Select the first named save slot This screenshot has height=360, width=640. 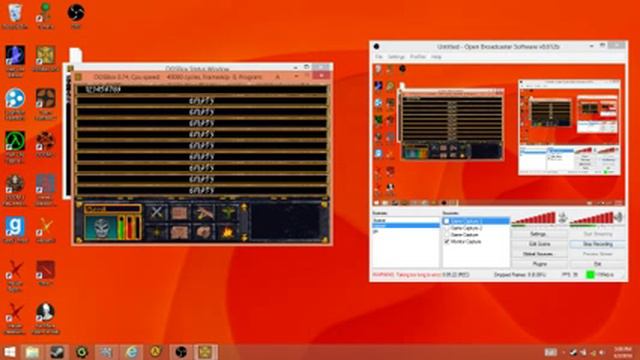tap(202, 89)
